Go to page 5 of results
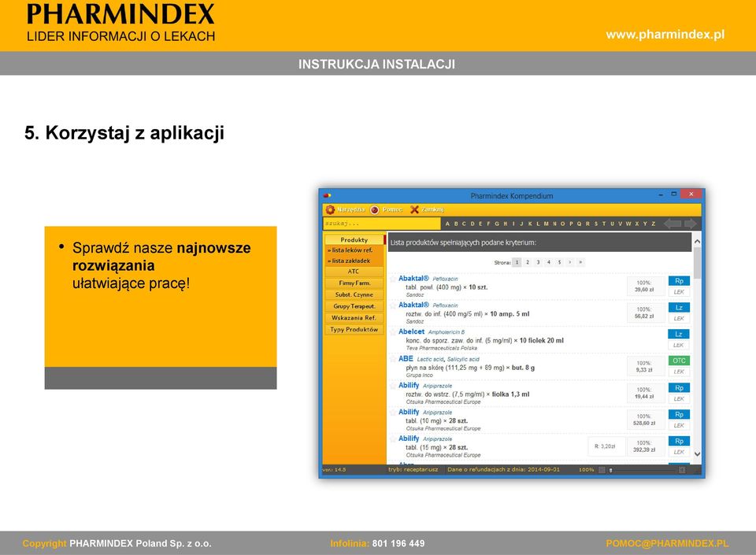This screenshot has height=555, width=756. coord(559,263)
